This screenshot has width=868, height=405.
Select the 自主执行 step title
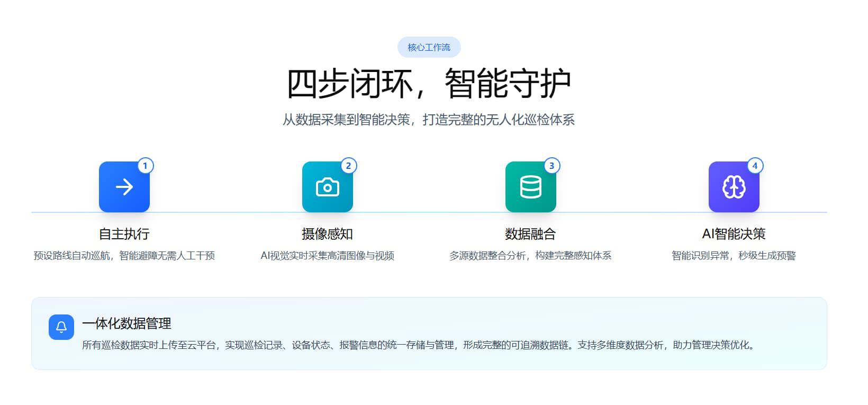click(x=124, y=234)
